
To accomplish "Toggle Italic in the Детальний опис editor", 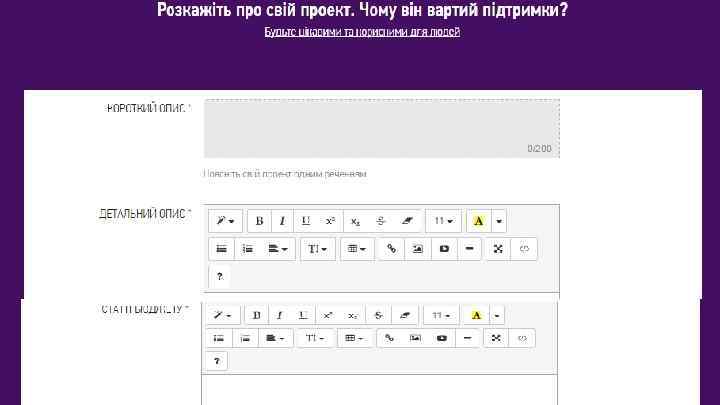I will (x=282, y=221).
